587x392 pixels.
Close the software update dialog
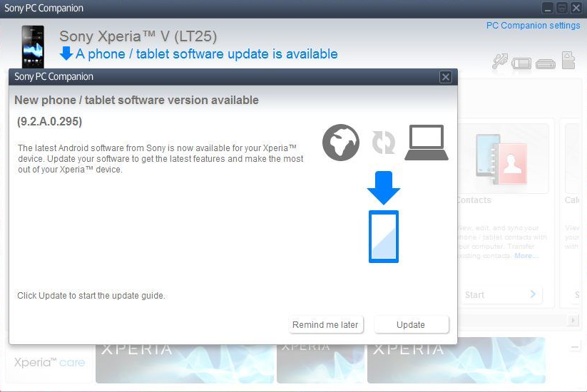[x=445, y=77]
